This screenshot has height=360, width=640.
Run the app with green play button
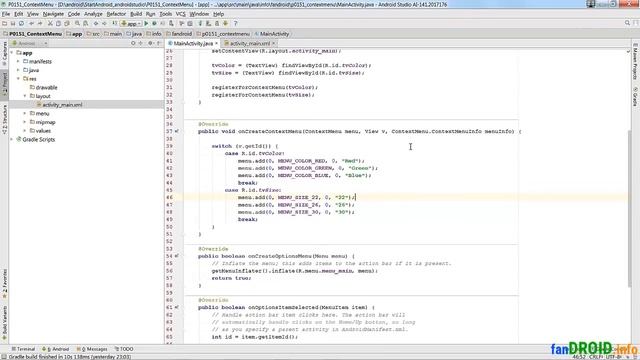[x=146, y=24]
